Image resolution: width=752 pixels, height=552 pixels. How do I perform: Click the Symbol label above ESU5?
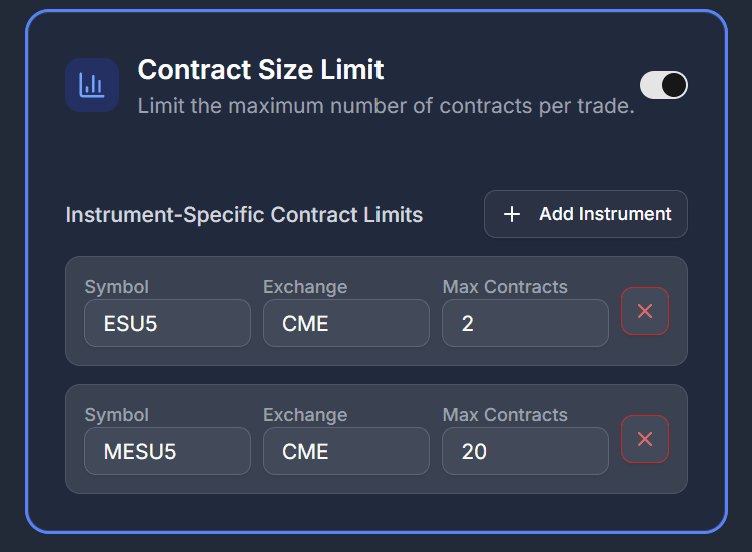[117, 287]
